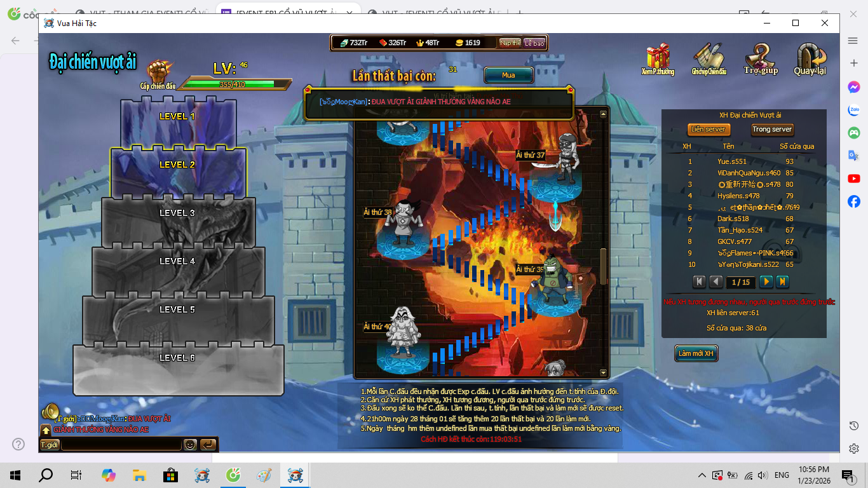
Task: Click the stage map scrollbar up arrow
Action: [603, 114]
